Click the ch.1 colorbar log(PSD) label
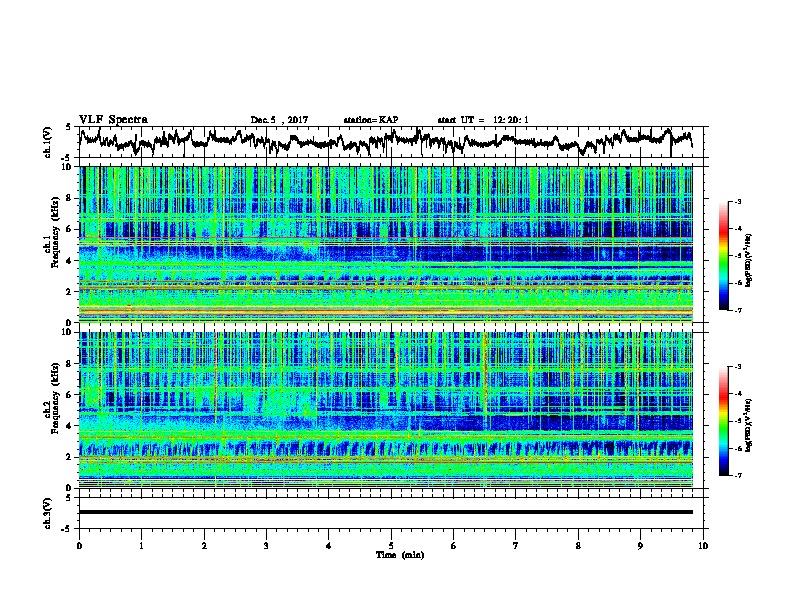The height and width of the screenshot is (612, 792). coord(749,260)
